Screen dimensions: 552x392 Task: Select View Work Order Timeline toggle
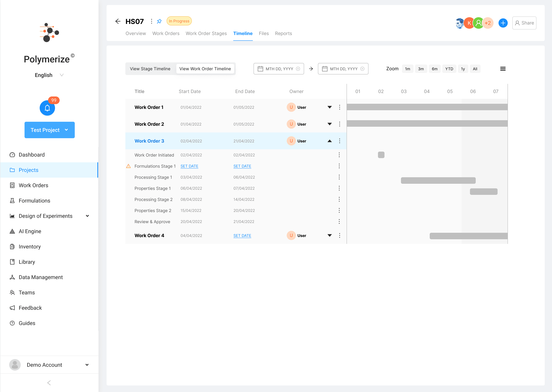point(205,69)
